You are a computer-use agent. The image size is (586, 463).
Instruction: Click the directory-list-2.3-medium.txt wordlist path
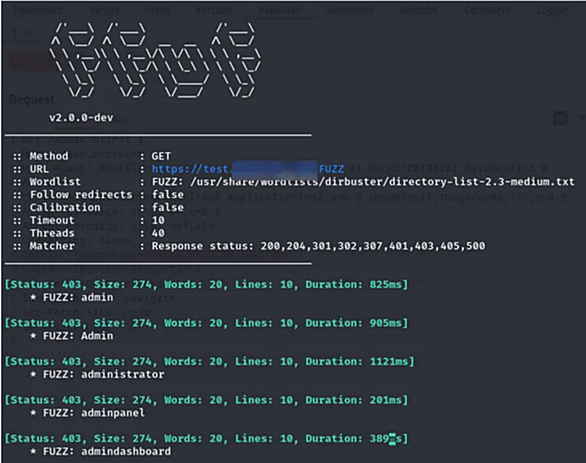click(x=382, y=182)
